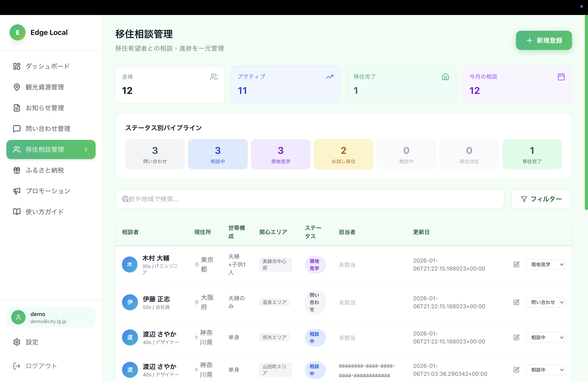
Task: Open the 現地見学 status dropdown for 木村 大輔
Action: [x=545, y=265]
